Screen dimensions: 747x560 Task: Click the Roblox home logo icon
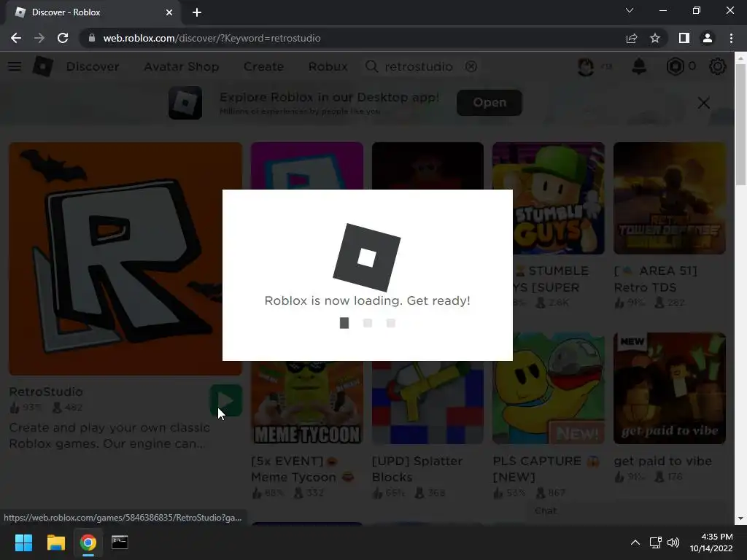[42, 66]
